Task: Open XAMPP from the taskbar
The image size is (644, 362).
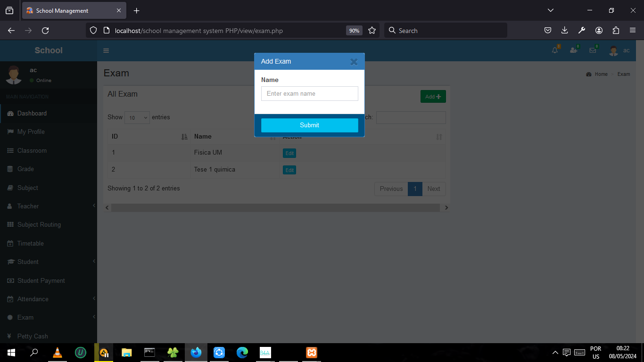Action: click(312, 353)
